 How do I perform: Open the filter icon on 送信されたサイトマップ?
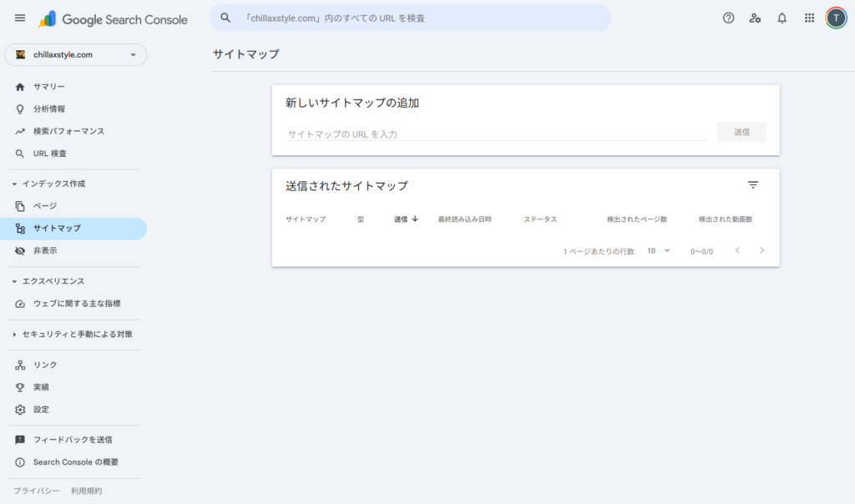754,184
